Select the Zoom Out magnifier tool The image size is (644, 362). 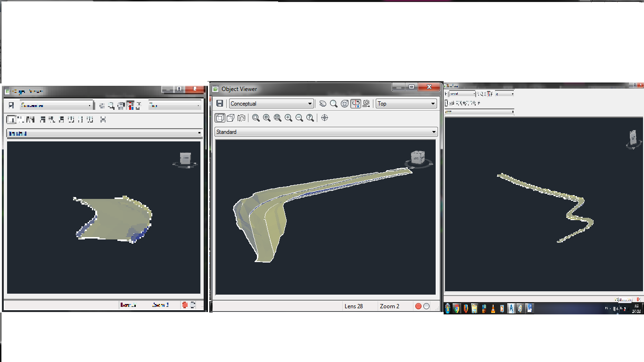pos(298,118)
